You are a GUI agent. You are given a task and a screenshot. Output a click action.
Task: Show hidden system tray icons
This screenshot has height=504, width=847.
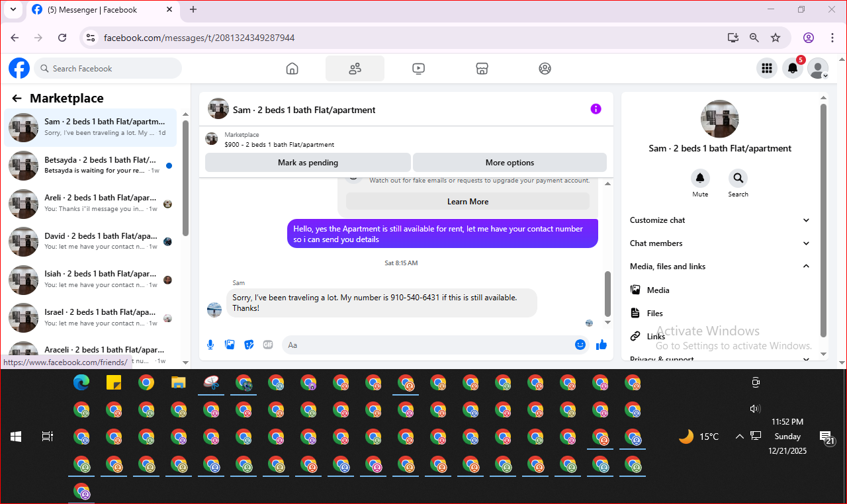(740, 437)
